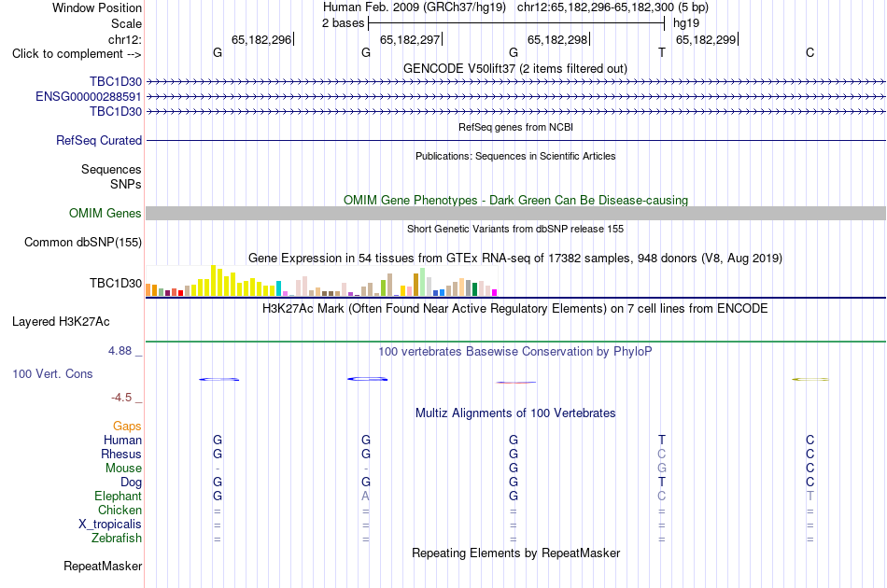Select the Elephant alignment row label
The image size is (887, 588).
118,496
